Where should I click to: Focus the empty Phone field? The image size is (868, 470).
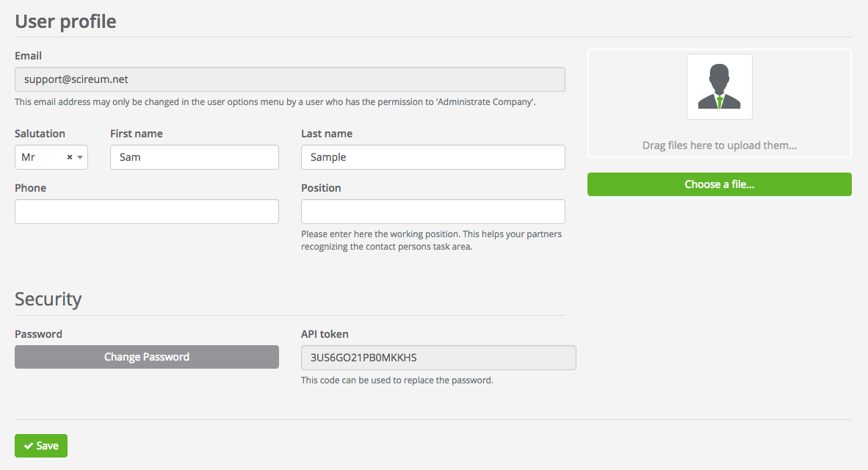(146, 211)
